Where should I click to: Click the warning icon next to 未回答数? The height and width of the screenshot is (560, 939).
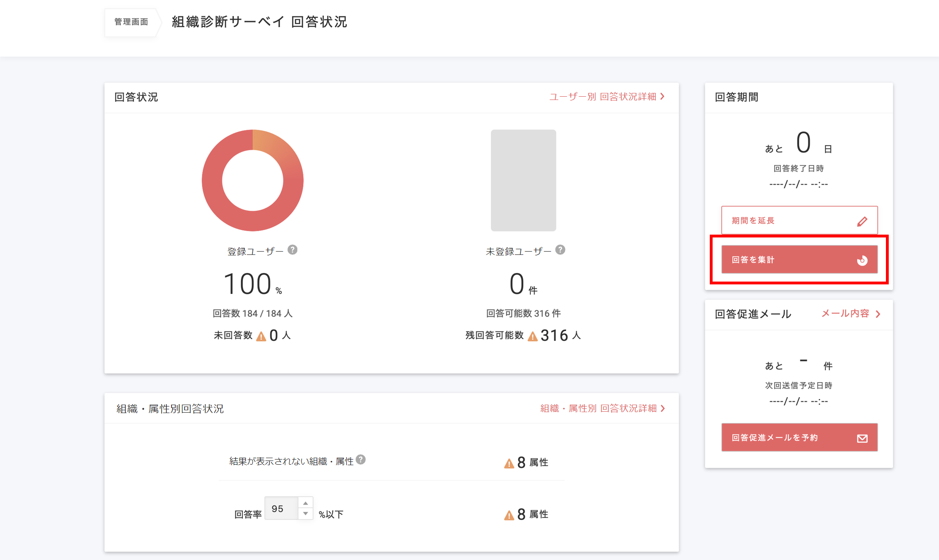261,335
